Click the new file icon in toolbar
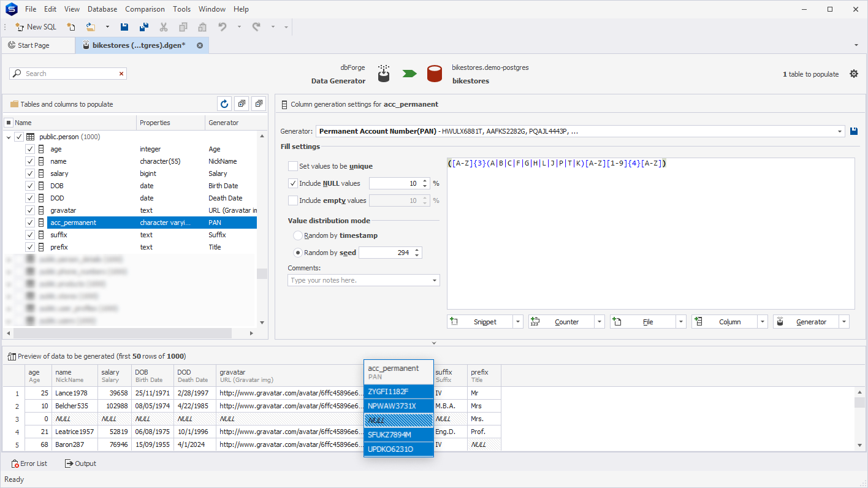The height and width of the screenshot is (488, 868). pyautogui.click(x=71, y=27)
